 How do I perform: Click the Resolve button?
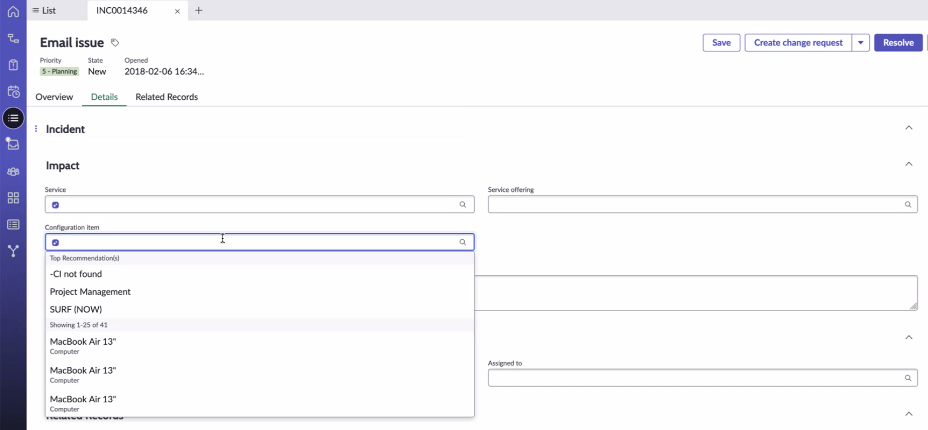click(898, 43)
